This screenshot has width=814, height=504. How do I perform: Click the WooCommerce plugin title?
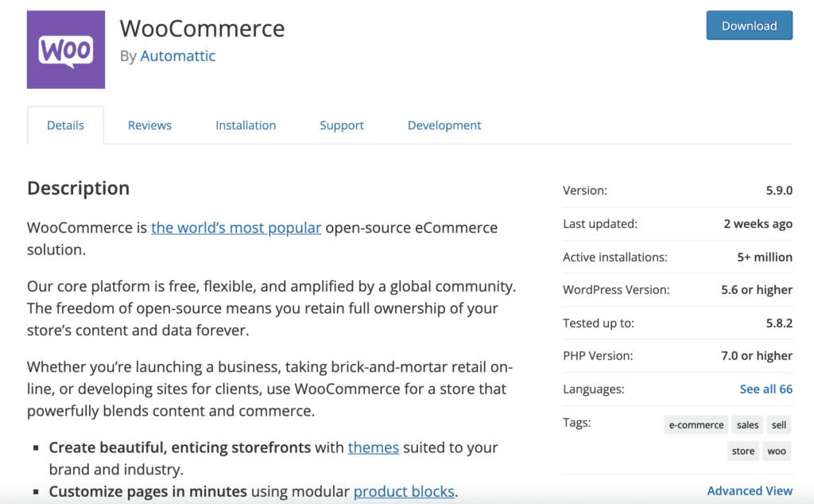coord(203,29)
